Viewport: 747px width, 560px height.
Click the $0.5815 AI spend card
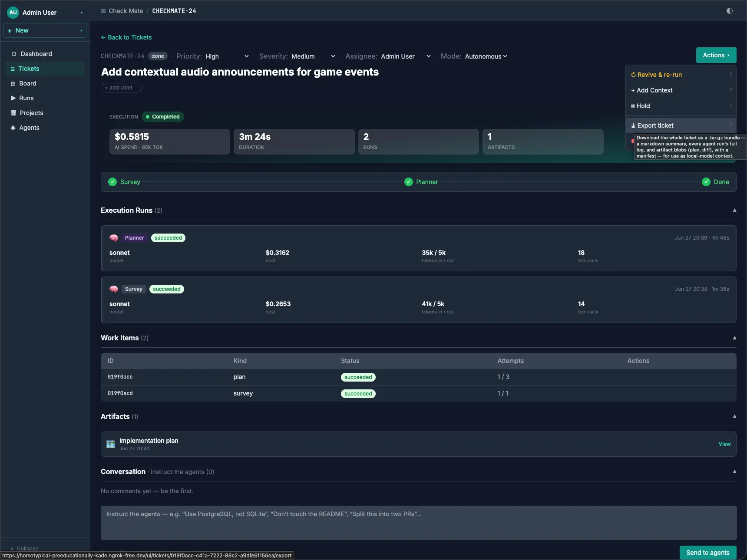[x=170, y=142]
